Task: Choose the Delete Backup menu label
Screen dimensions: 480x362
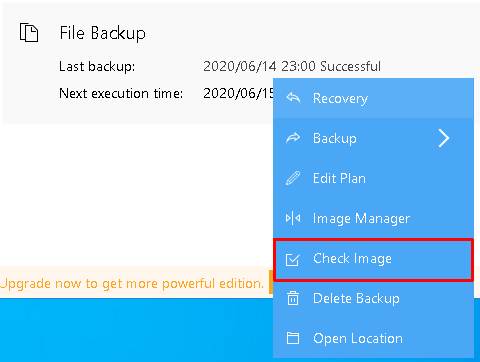Action: (356, 298)
